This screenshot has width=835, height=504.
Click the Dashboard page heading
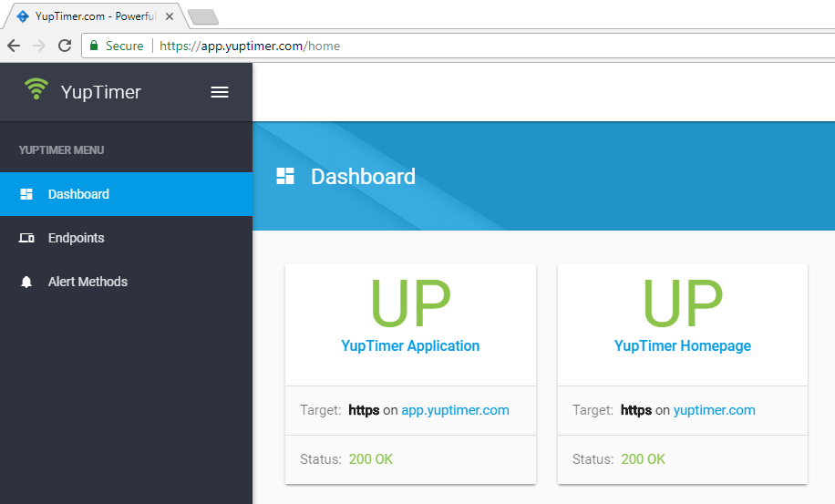tap(363, 177)
